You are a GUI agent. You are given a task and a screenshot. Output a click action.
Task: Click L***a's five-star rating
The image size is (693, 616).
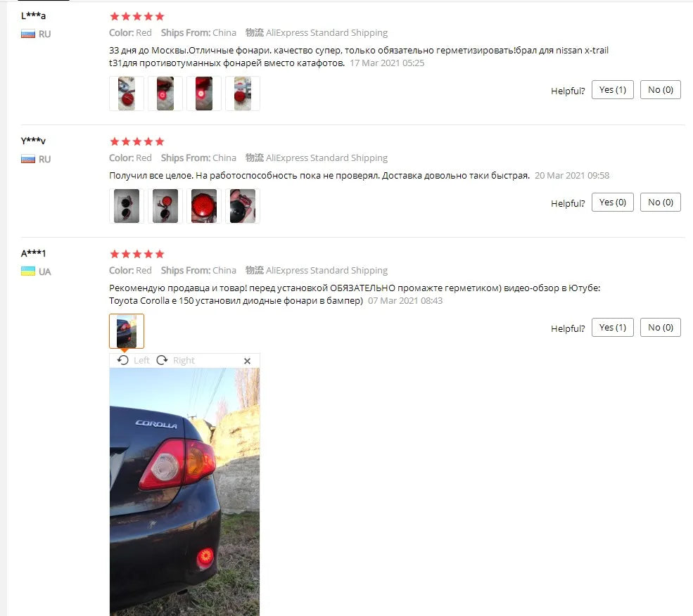point(137,16)
